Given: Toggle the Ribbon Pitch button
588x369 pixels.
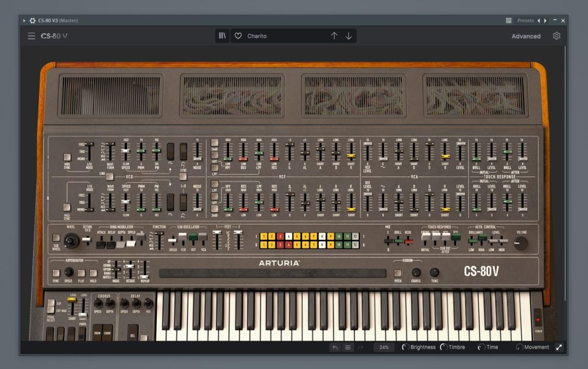Looking at the screenshot, I should pos(398,273).
